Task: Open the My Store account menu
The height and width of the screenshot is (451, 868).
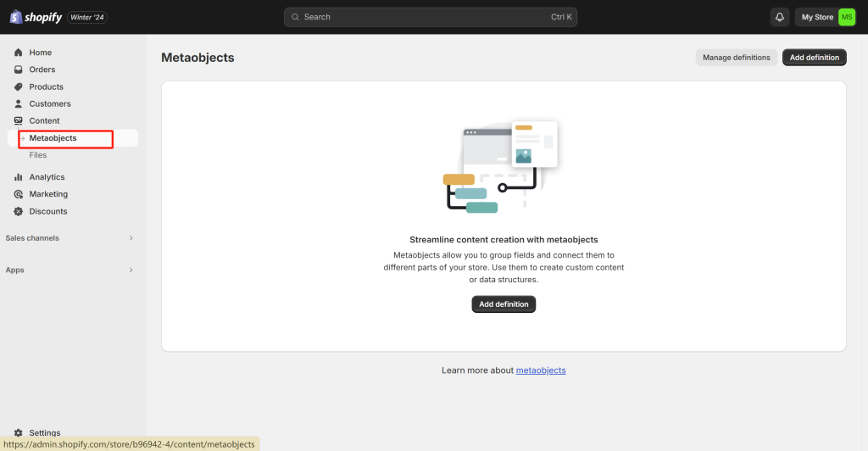Action: pos(826,17)
